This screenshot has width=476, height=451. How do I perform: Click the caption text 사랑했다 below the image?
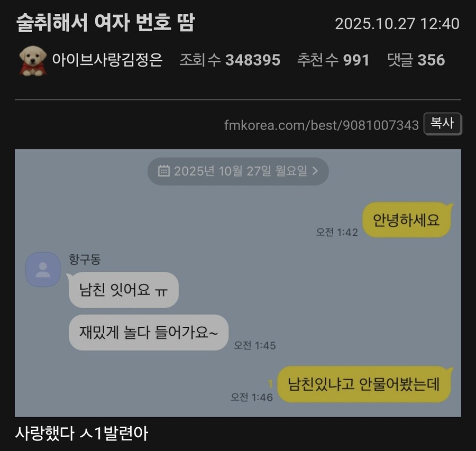pyautogui.click(x=44, y=433)
